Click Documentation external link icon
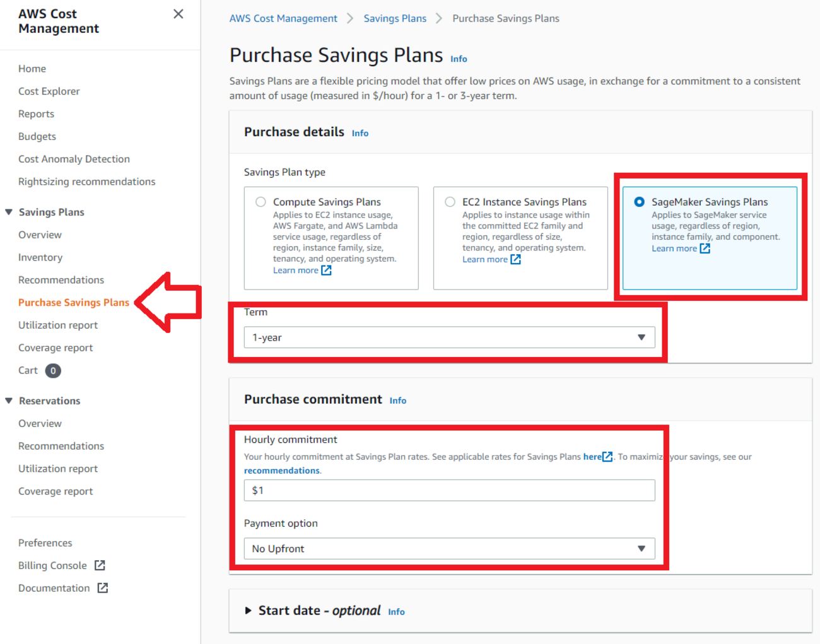 point(103,588)
